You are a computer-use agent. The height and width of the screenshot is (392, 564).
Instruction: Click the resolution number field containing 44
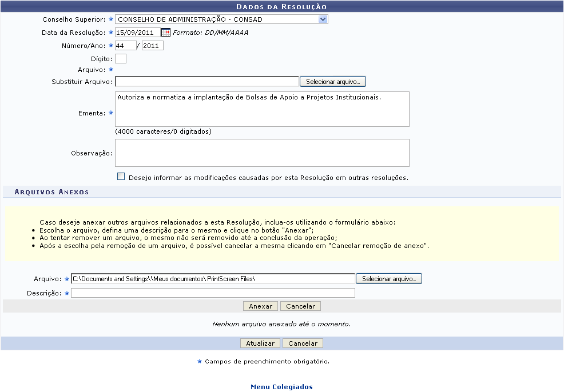125,46
